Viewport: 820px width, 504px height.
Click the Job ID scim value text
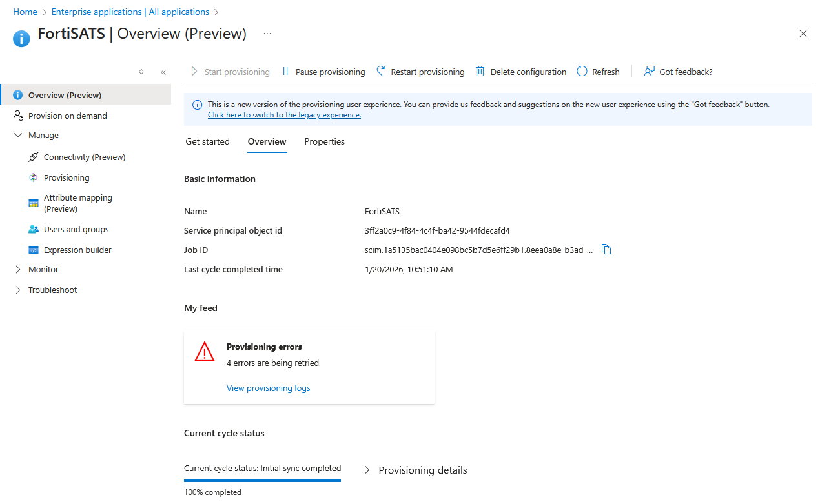pyautogui.click(x=479, y=250)
